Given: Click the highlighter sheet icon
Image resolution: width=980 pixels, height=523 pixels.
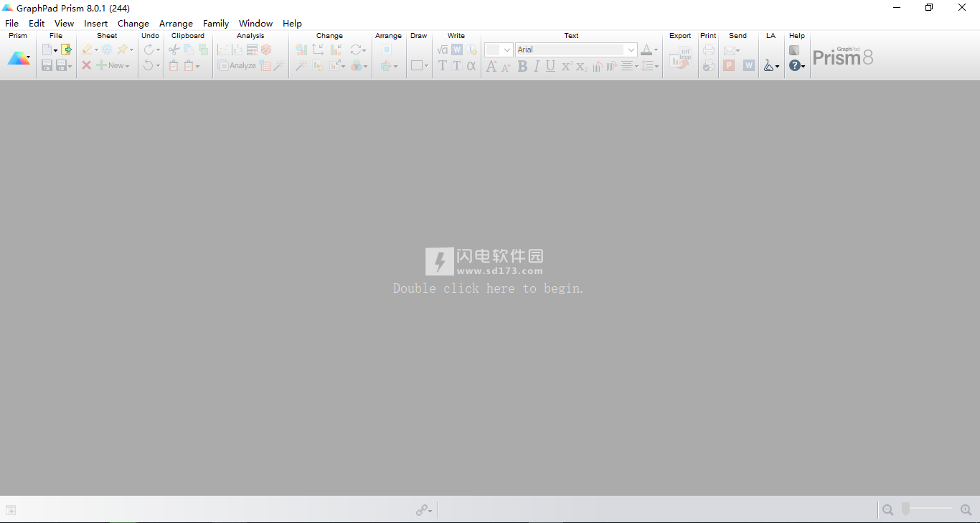Looking at the screenshot, I should (x=87, y=50).
